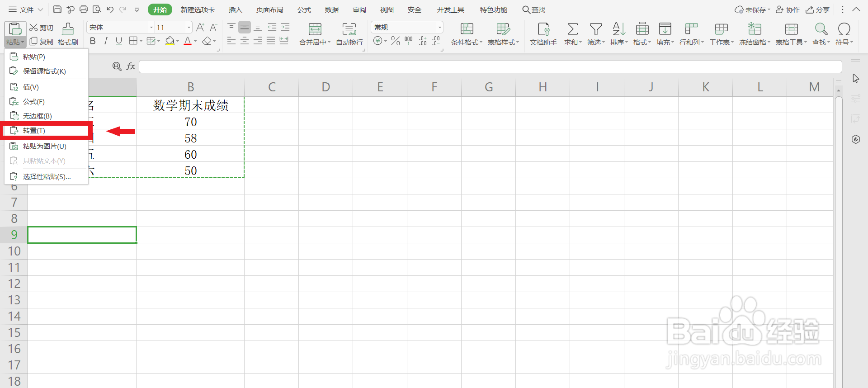Open Table Styles (表格样式)
This screenshot has width=868, height=388.
[503, 34]
